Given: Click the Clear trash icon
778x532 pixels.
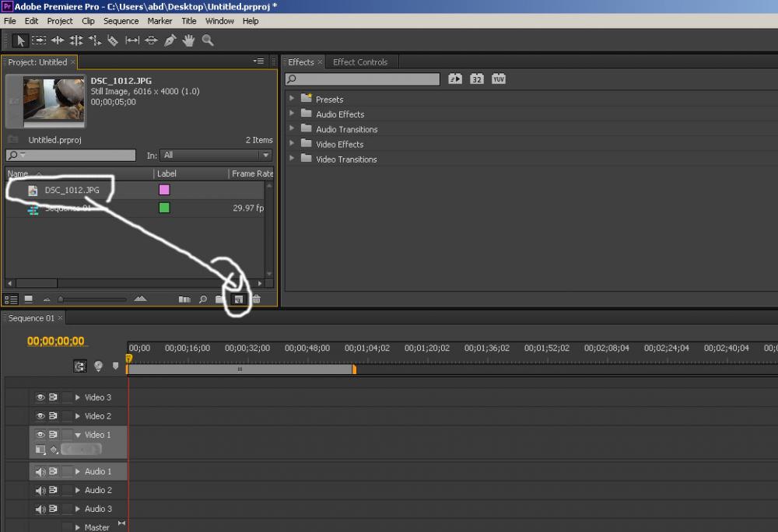Looking at the screenshot, I should (x=257, y=299).
